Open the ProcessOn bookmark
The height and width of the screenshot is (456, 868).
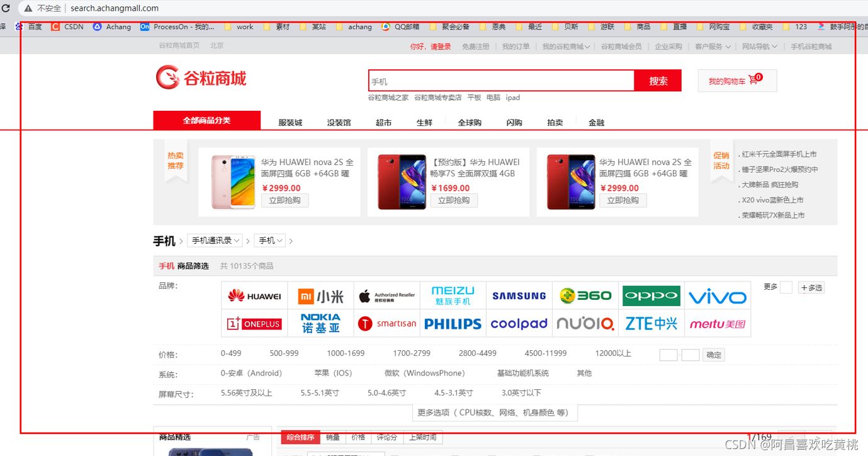(178, 26)
